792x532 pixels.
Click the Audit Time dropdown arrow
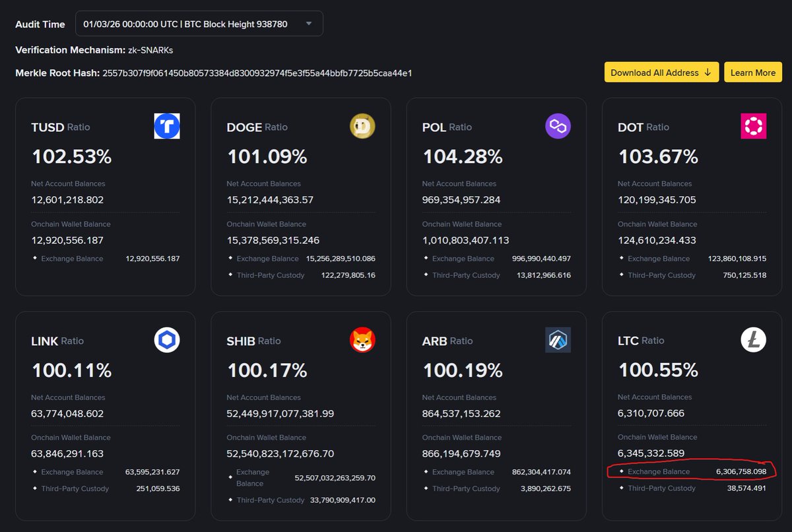[308, 24]
